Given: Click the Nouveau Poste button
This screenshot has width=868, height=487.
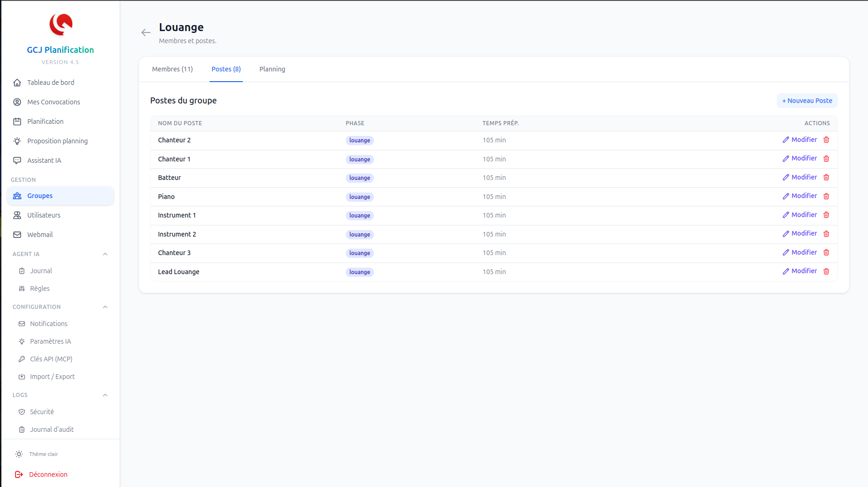Looking at the screenshot, I should pyautogui.click(x=807, y=101).
